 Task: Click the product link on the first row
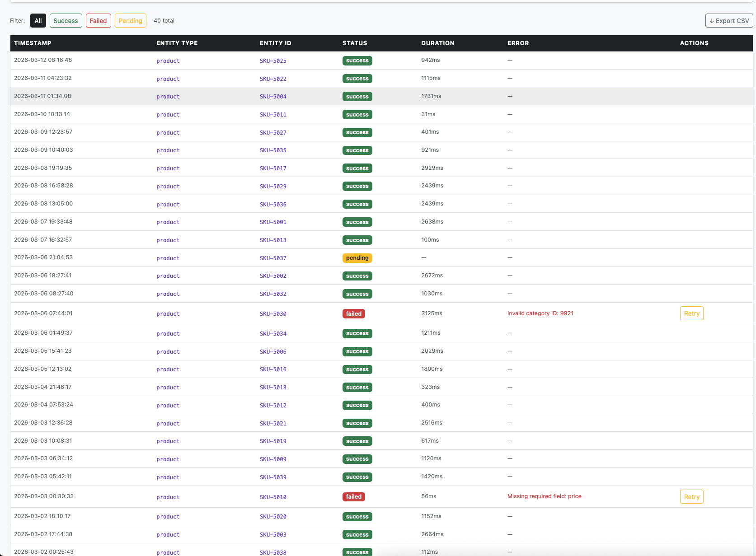click(168, 61)
